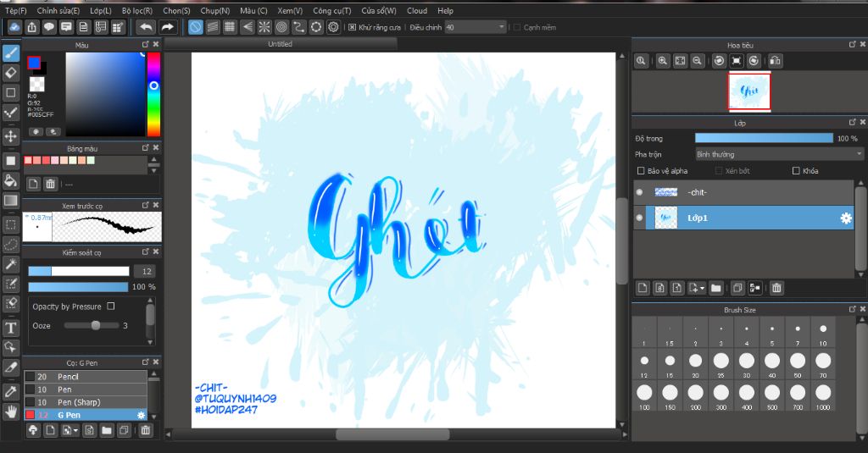
Task: Select the Pen (Sharp) brush
Action: [86, 402]
